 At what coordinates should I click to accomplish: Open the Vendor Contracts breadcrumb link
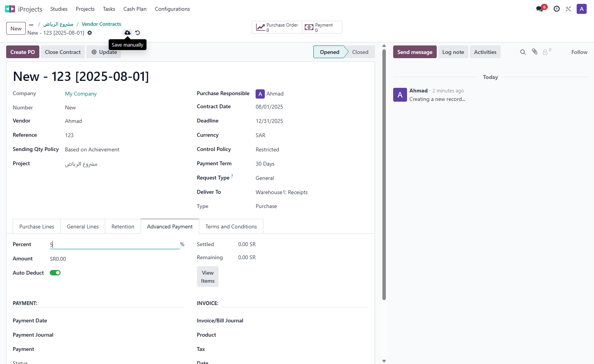click(101, 24)
